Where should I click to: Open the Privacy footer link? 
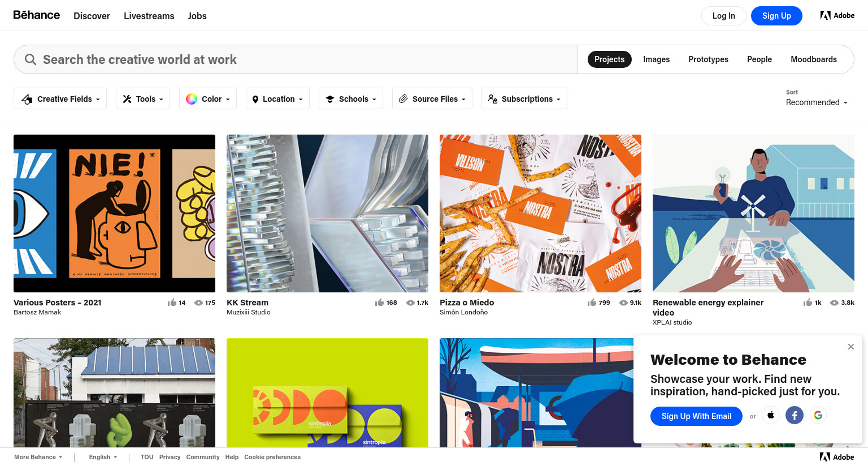[170, 457]
